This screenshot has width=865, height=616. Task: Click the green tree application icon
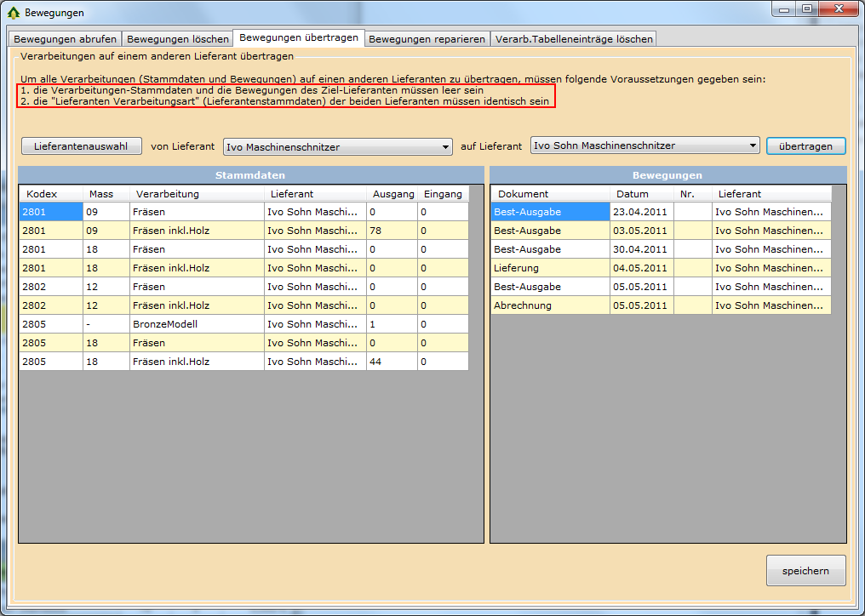13,13
